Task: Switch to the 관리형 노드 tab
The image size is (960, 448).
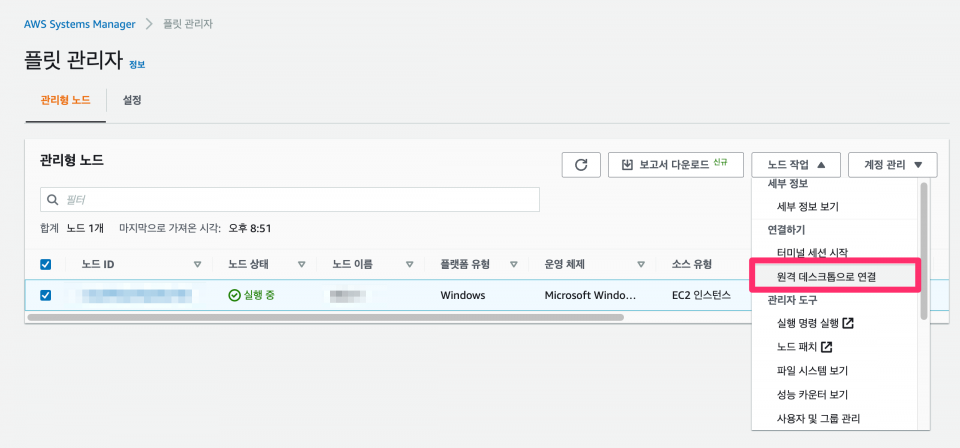Action: tap(66, 100)
